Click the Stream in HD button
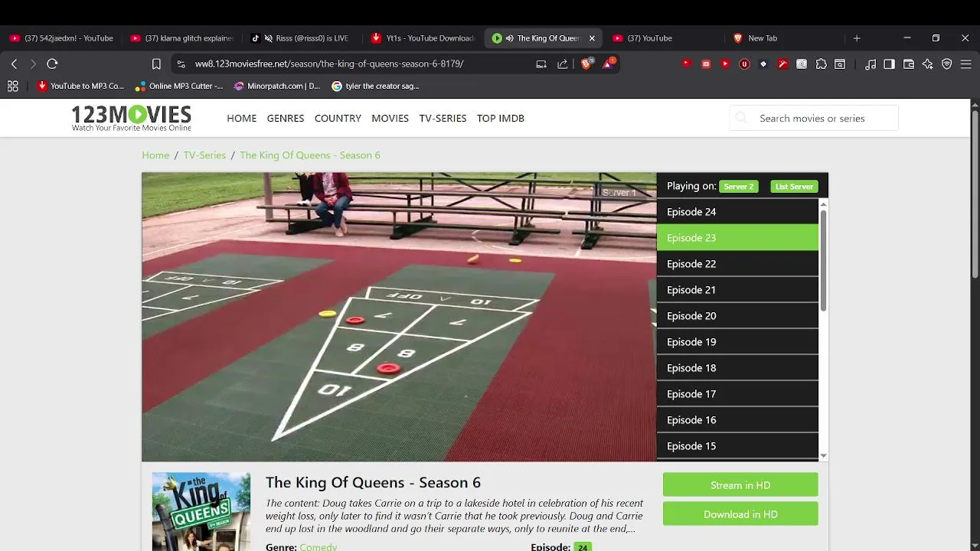Image resolution: width=980 pixels, height=551 pixels. click(x=740, y=485)
